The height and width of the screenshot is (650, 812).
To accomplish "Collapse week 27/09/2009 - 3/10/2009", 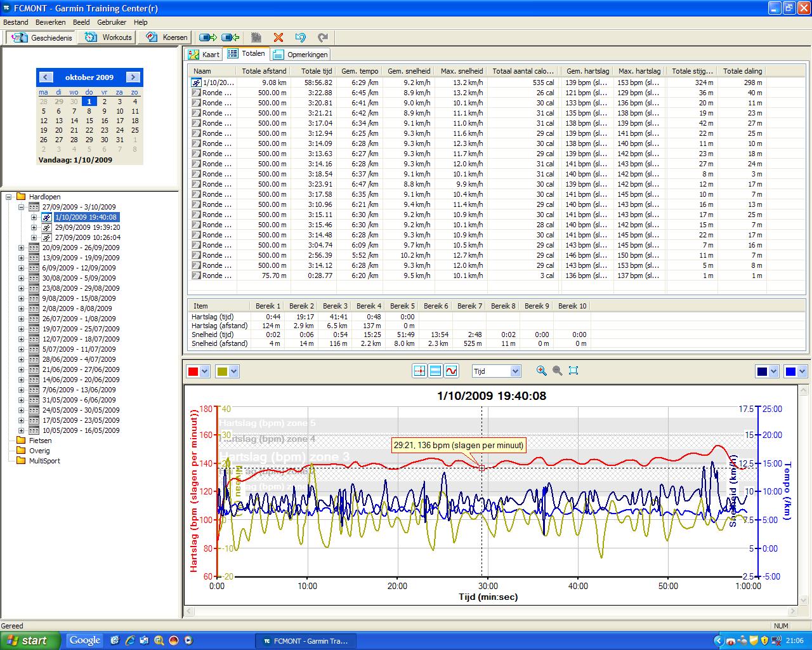I will pyautogui.click(x=22, y=207).
